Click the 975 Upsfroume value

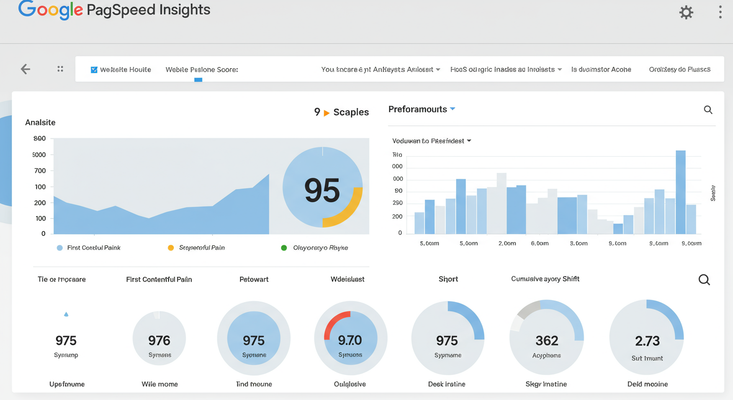66,341
